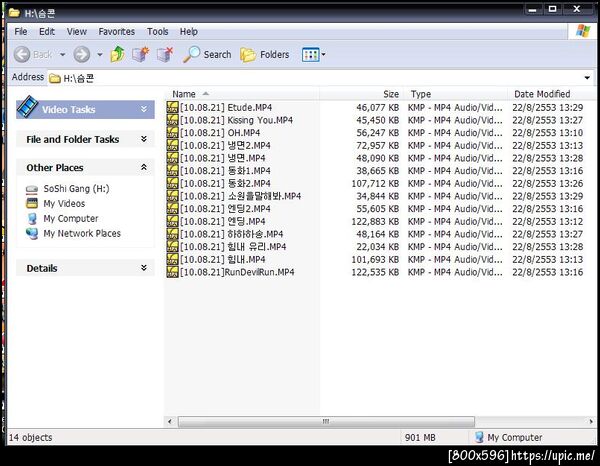Image resolution: width=600 pixels, height=466 pixels.
Task: Open the File menu
Action: [x=21, y=31]
